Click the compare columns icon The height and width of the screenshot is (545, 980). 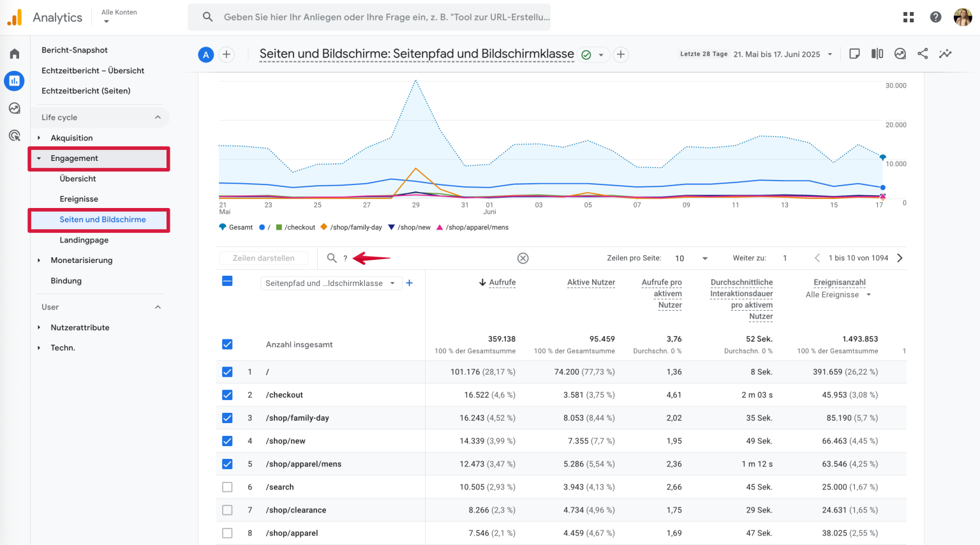(x=877, y=54)
